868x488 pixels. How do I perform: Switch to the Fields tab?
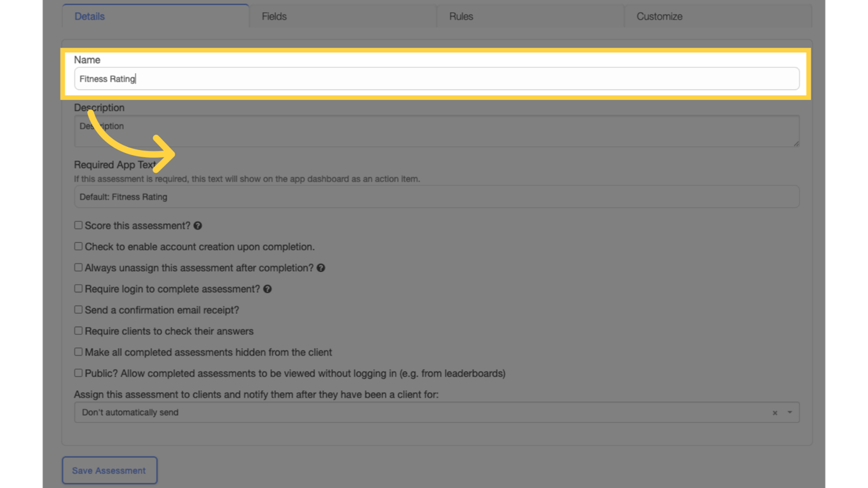[274, 16]
